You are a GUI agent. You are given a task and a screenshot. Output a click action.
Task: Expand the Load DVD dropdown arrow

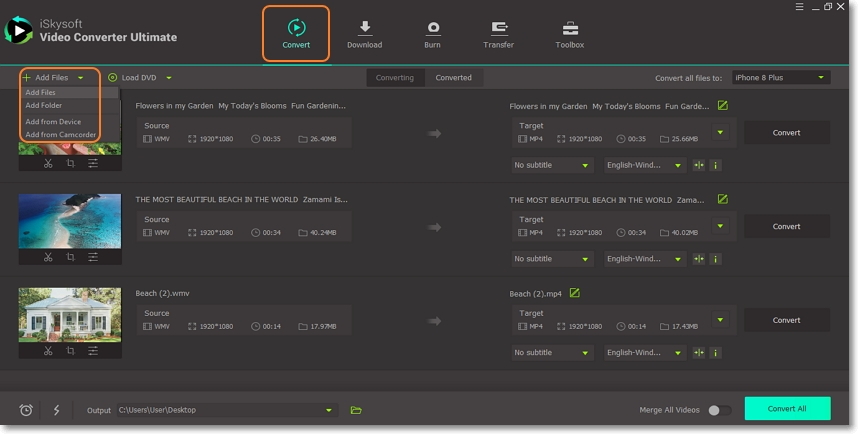tap(169, 77)
